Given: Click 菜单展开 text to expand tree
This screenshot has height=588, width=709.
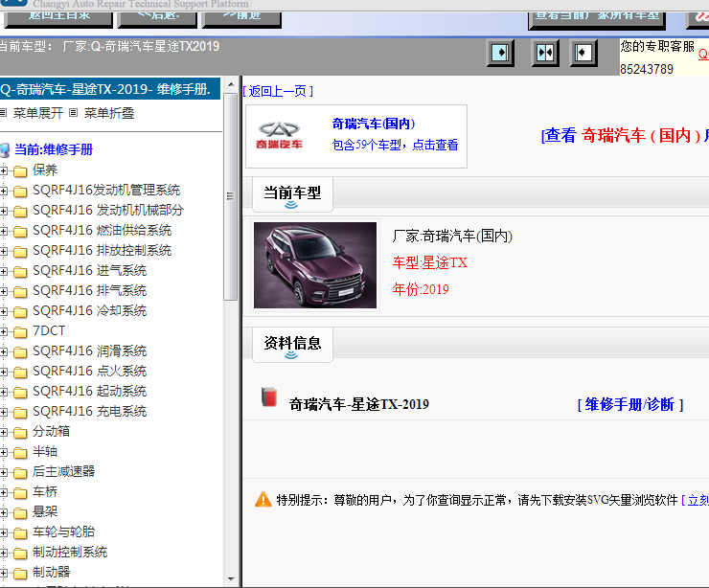Looking at the screenshot, I should tap(38, 113).
